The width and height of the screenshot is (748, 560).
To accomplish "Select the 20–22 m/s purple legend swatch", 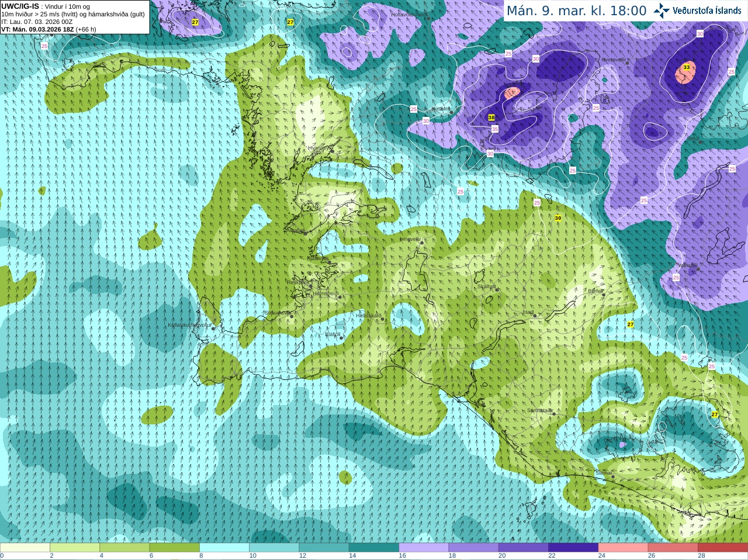I will [524, 548].
